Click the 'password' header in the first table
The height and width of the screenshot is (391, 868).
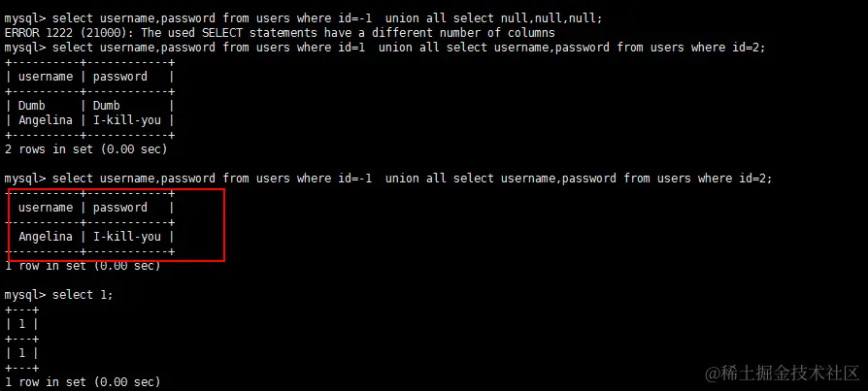pyautogui.click(x=120, y=77)
